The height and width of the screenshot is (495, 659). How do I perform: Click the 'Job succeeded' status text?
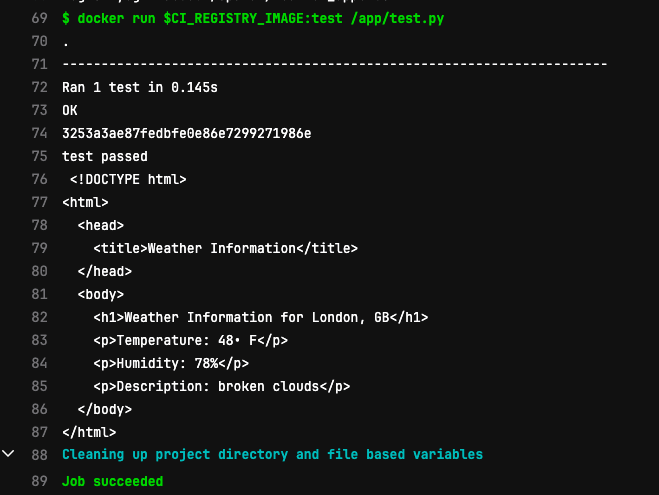[x=113, y=481]
